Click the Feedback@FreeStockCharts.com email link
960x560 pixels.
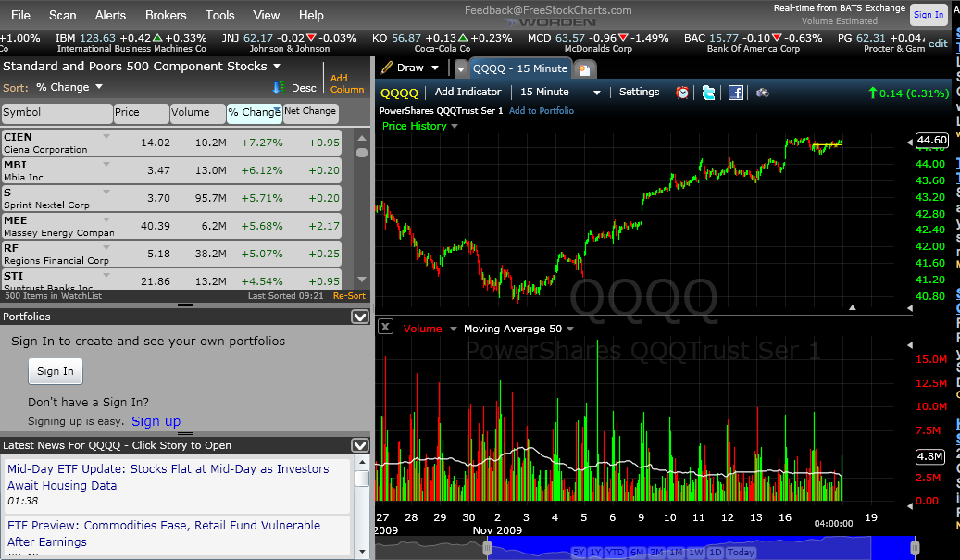tap(548, 10)
